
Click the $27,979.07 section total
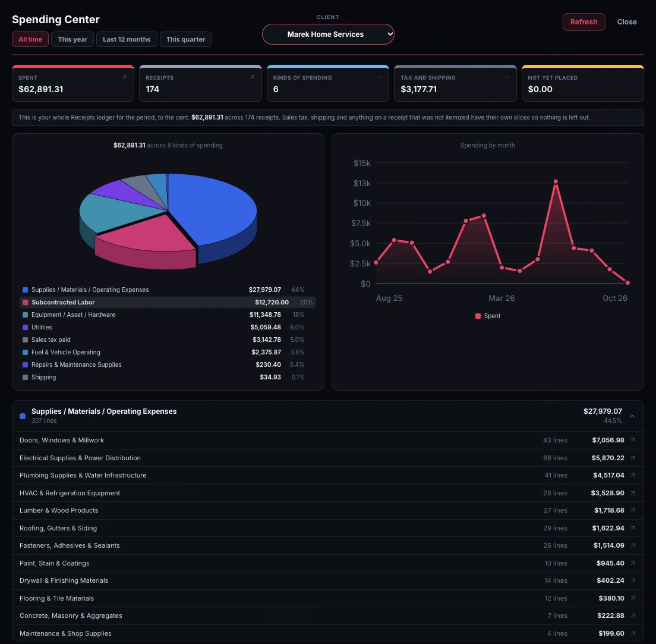click(603, 411)
